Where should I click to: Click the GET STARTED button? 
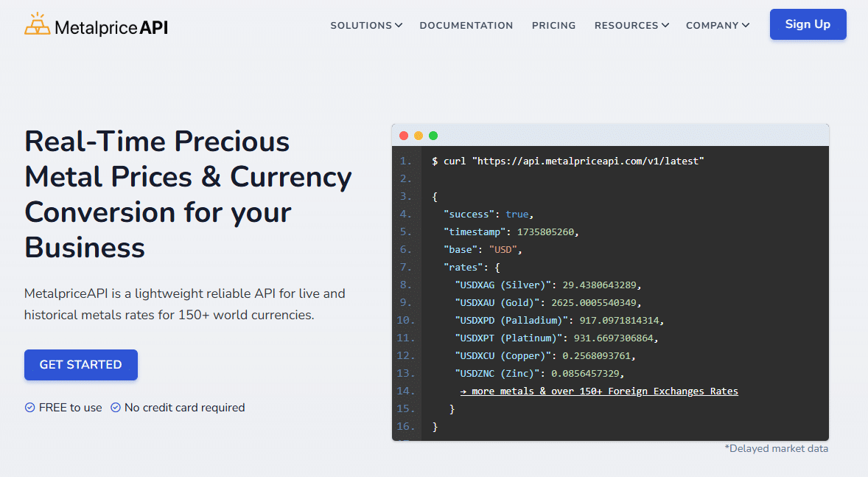pyautogui.click(x=81, y=364)
